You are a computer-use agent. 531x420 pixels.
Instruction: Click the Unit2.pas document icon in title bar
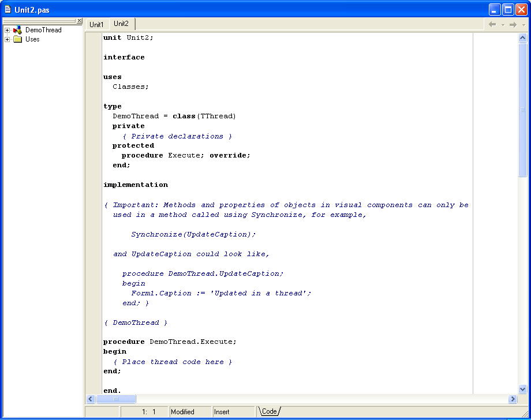tap(8, 9)
